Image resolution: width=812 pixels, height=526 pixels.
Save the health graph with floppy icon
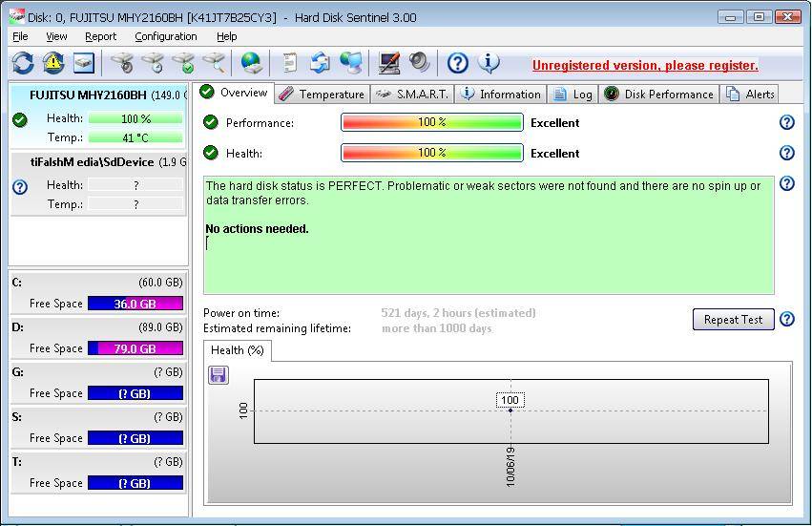[218, 375]
